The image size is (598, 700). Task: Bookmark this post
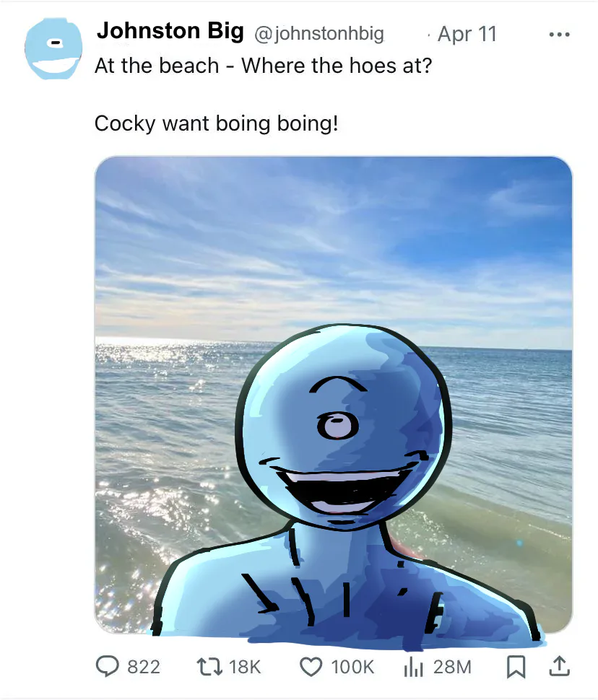pos(516,667)
